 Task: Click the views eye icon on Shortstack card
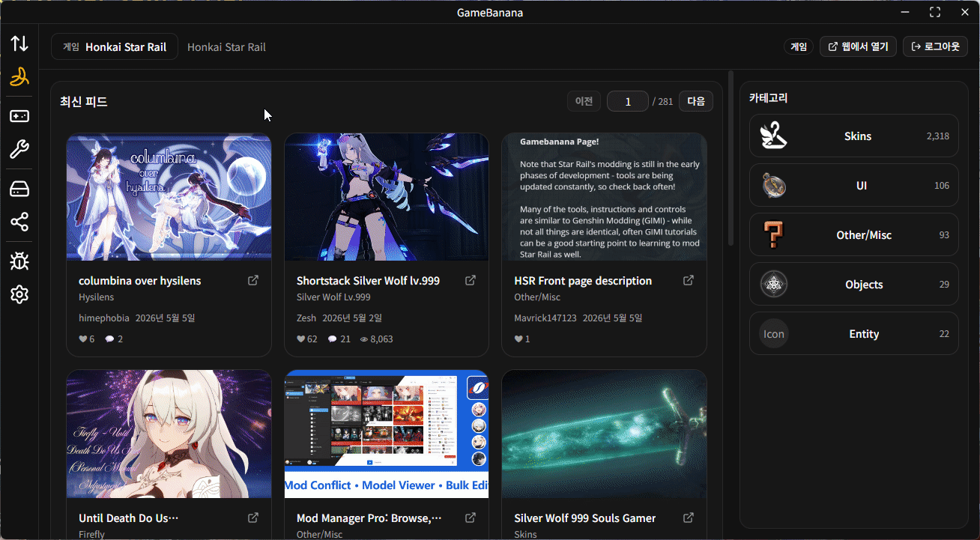pyautogui.click(x=364, y=339)
